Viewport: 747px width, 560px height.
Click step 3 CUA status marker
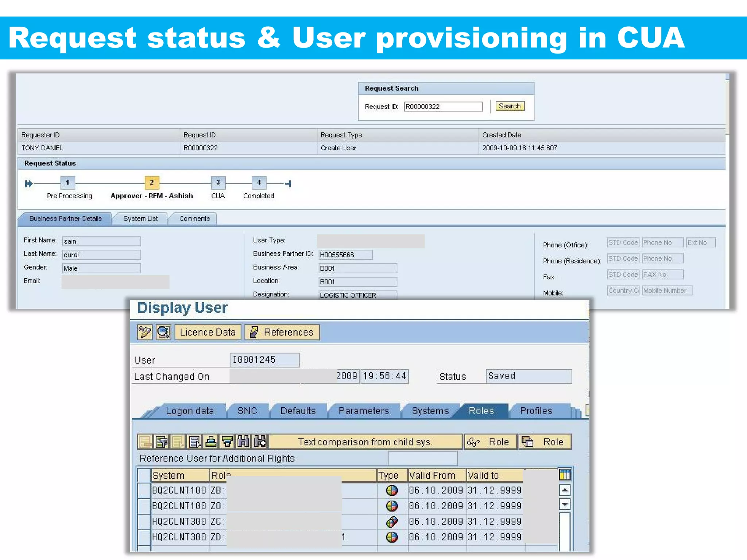tap(218, 182)
